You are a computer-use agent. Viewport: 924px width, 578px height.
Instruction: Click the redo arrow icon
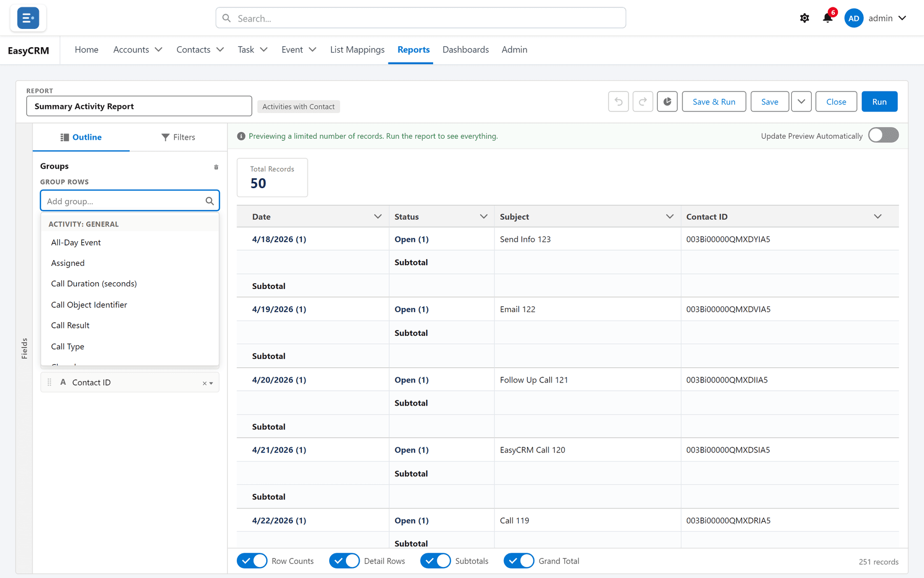pyautogui.click(x=643, y=101)
